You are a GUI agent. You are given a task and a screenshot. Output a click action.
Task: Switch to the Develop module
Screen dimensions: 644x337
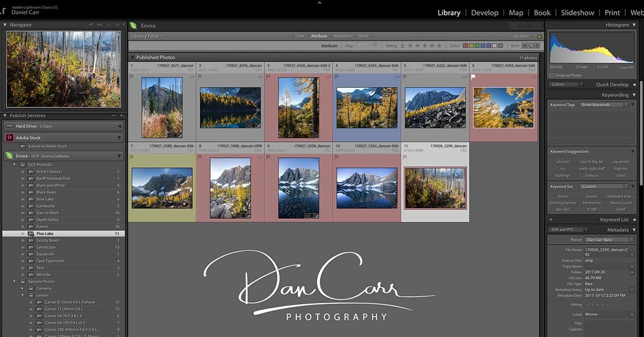[x=485, y=12]
